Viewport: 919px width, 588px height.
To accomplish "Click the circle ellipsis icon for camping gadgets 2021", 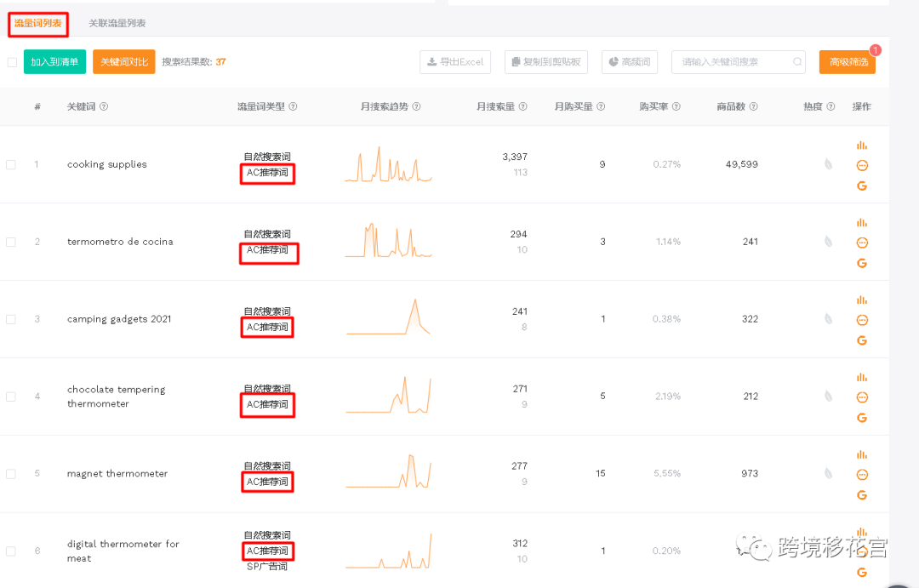I will tap(862, 319).
